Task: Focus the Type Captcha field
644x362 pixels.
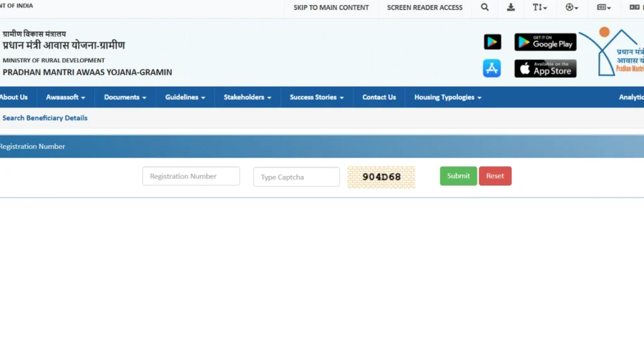Action: [296, 177]
